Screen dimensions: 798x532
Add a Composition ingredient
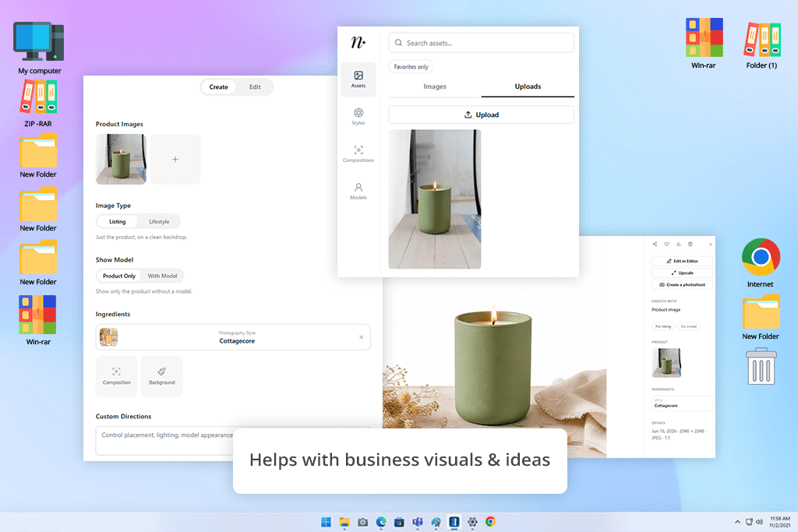point(117,376)
